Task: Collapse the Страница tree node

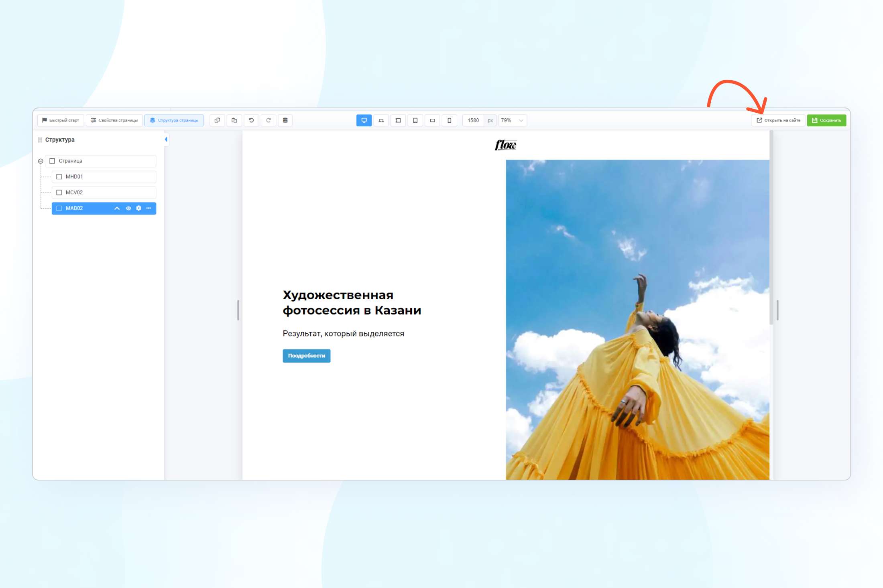Action: pos(41,161)
